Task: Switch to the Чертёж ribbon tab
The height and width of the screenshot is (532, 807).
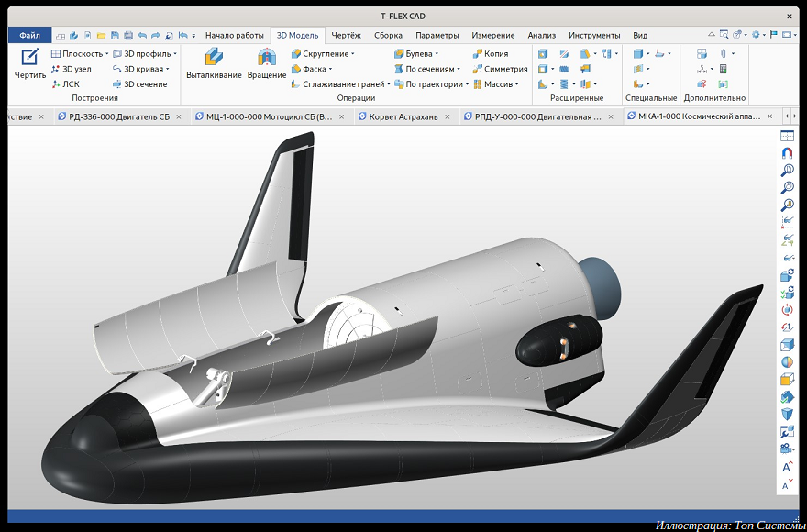Action: [346, 36]
